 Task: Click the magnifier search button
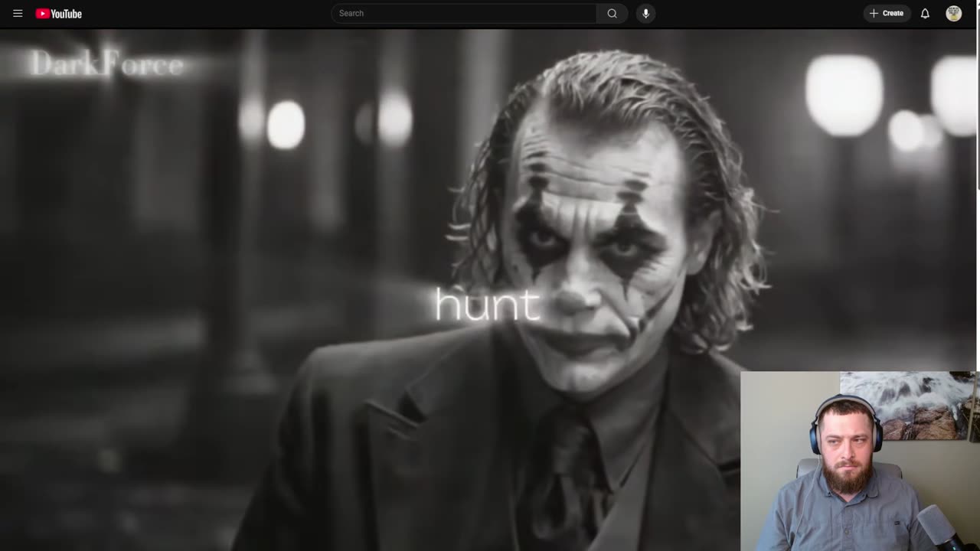pyautogui.click(x=612, y=13)
